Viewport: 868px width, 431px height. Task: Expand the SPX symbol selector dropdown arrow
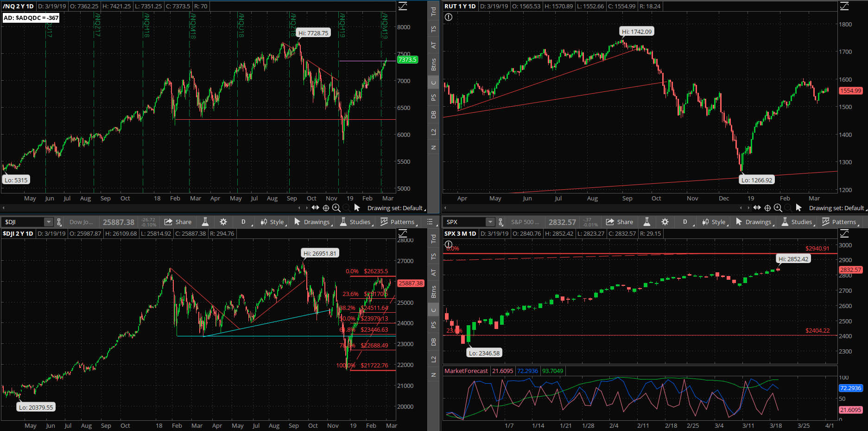[x=490, y=222]
